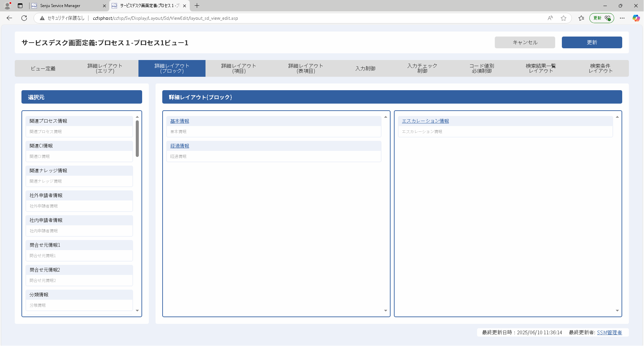The width and height of the screenshot is (644, 346).
Task: Select the 問合せ元情報2 block
Action: [79, 275]
